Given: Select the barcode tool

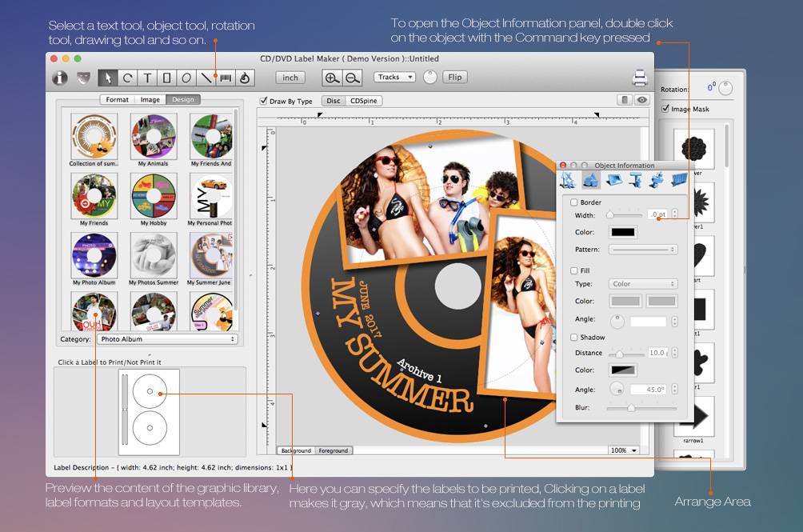Looking at the screenshot, I should pyautogui.click(x=226, y=78).
